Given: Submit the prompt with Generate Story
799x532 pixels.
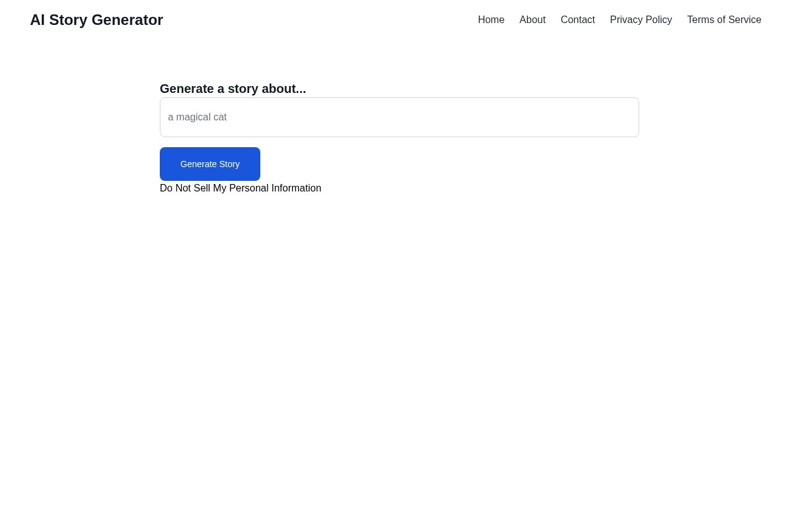Looking at the screenshot, I should [x=210, y=163].
